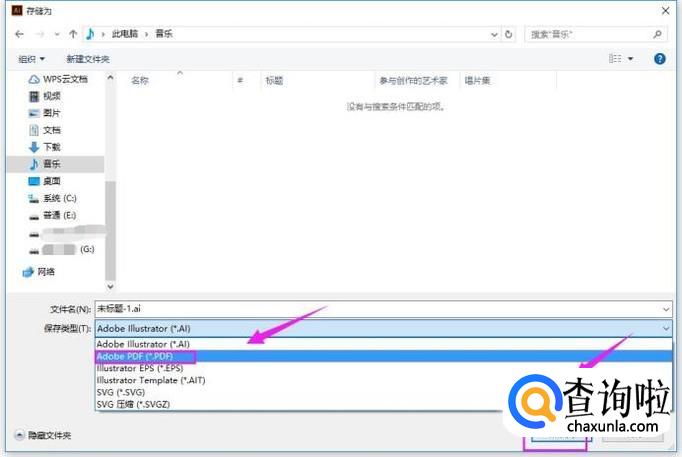Refresh the current folder view
682x457 pixels.
(x=508, y=34)
